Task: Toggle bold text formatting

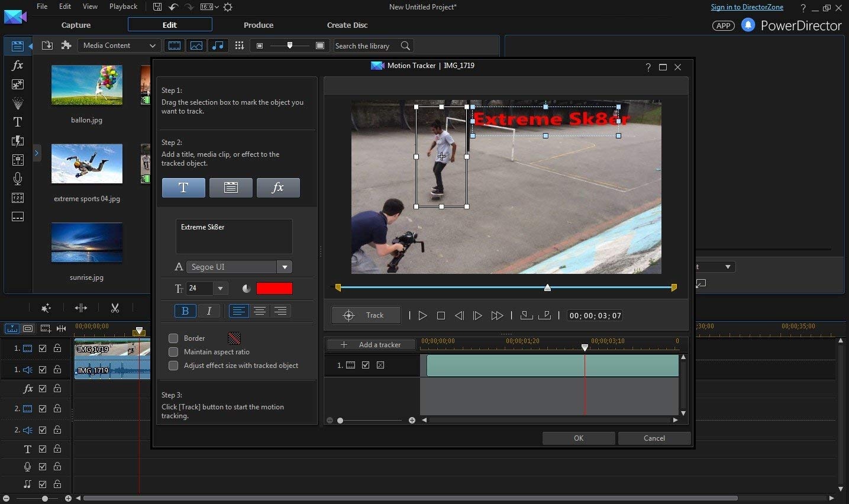Action: coord(185,311)
